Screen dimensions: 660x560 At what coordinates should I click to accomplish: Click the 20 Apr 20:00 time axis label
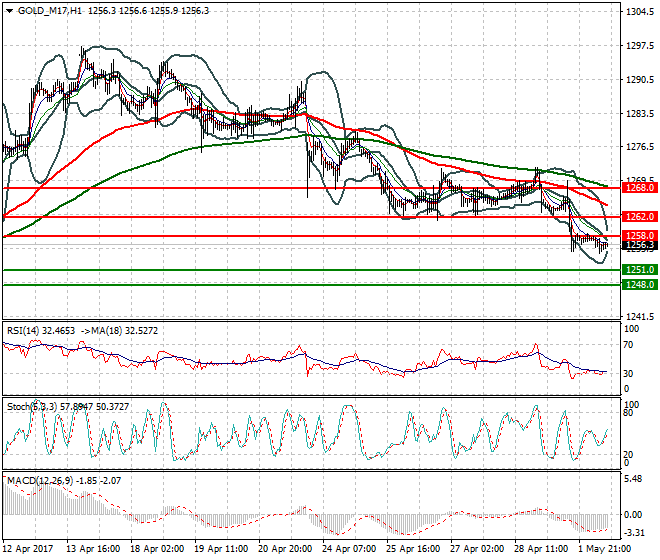(285, 549)
